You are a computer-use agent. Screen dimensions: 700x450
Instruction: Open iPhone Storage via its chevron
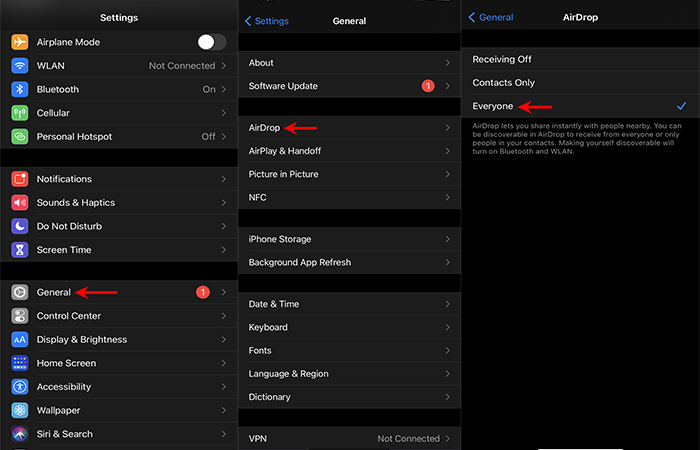(447, 239)
